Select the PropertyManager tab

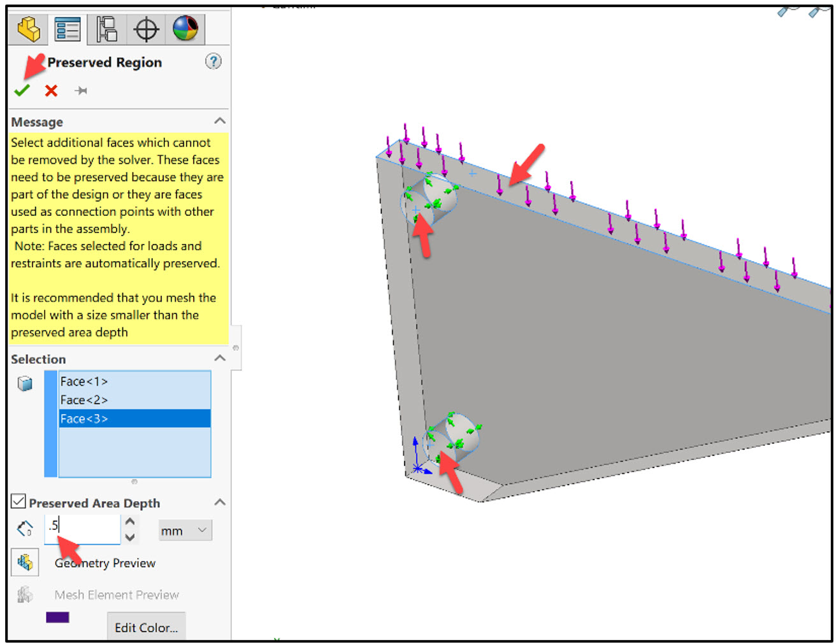pos(67,29)
